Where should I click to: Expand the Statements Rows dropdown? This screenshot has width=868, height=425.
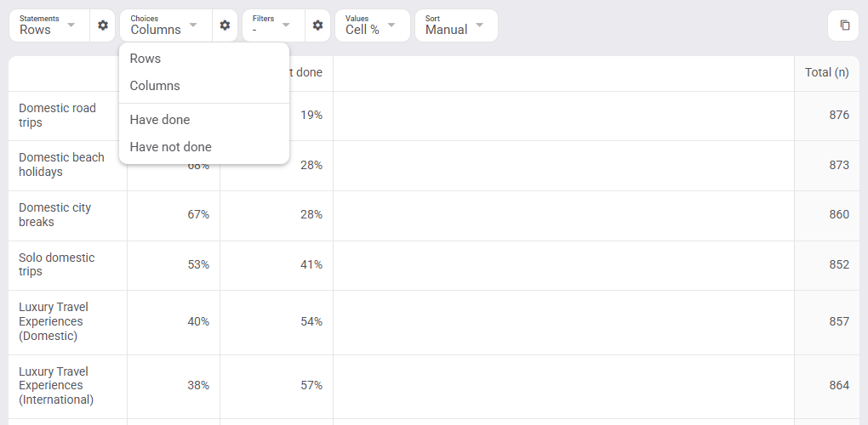pos(49,25)
